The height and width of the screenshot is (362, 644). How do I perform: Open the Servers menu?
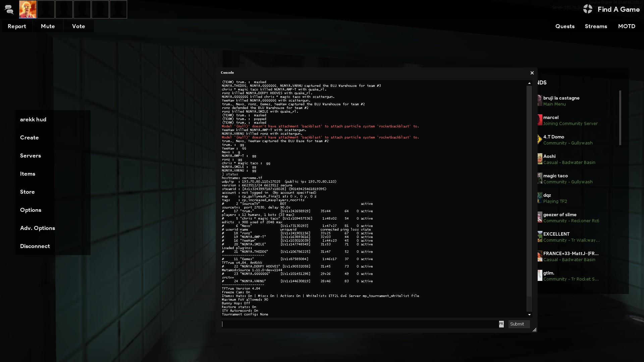click(x=31, y=156)
